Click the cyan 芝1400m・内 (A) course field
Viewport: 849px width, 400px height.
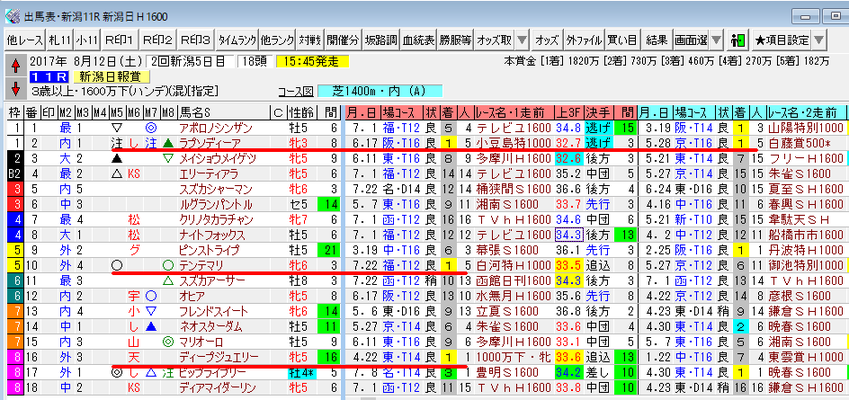(x=380, y=91)
